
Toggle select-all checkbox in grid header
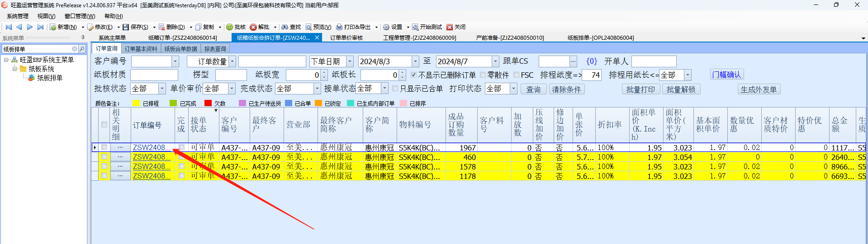[104, 125]
